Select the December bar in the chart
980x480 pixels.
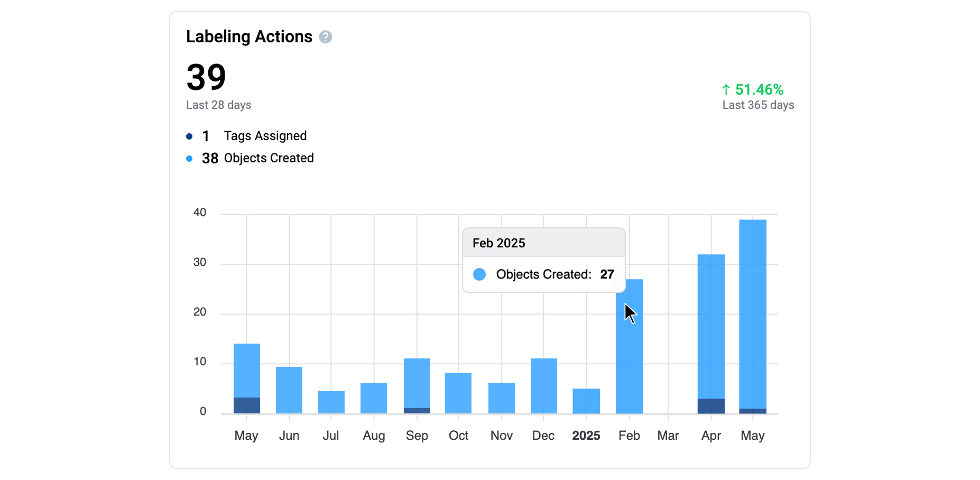tap(544, 386)
